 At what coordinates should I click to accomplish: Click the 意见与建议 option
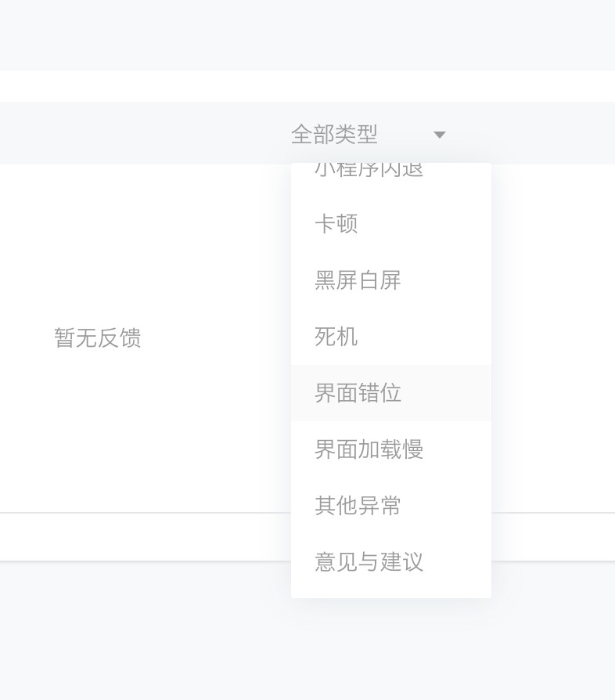(x=369, y=562)
